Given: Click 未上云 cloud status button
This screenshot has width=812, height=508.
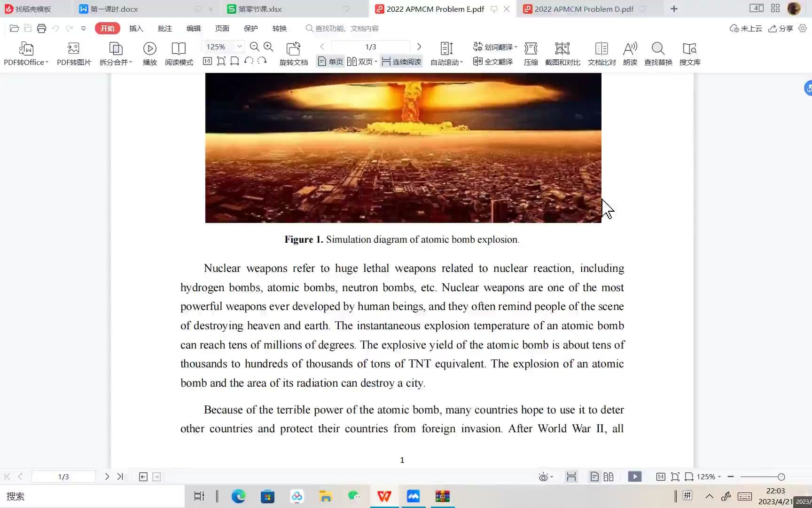Looking at the screenshot, I should [x=746, y=28].
